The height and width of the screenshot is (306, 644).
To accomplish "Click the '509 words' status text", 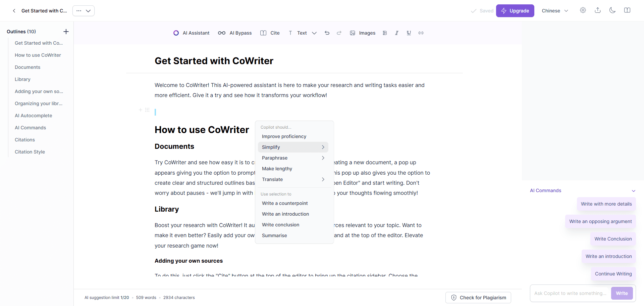I will point(146,298).
